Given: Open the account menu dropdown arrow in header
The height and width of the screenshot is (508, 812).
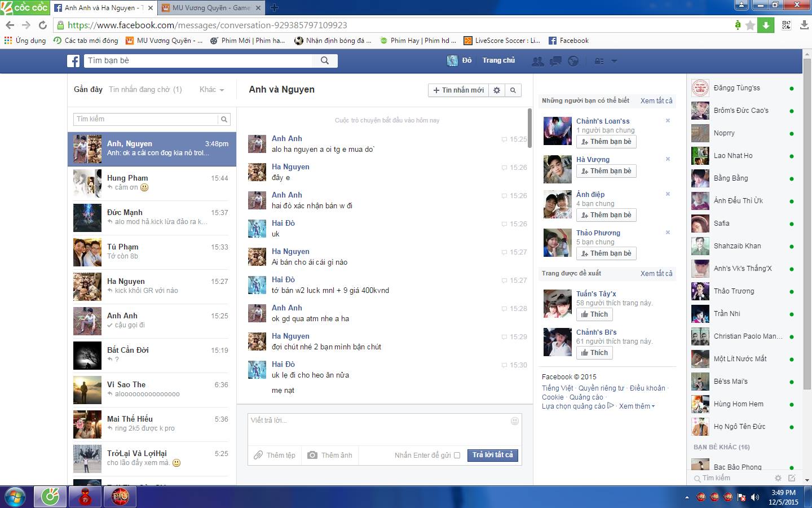Looking at the screenshot, I should pos(614,61).
